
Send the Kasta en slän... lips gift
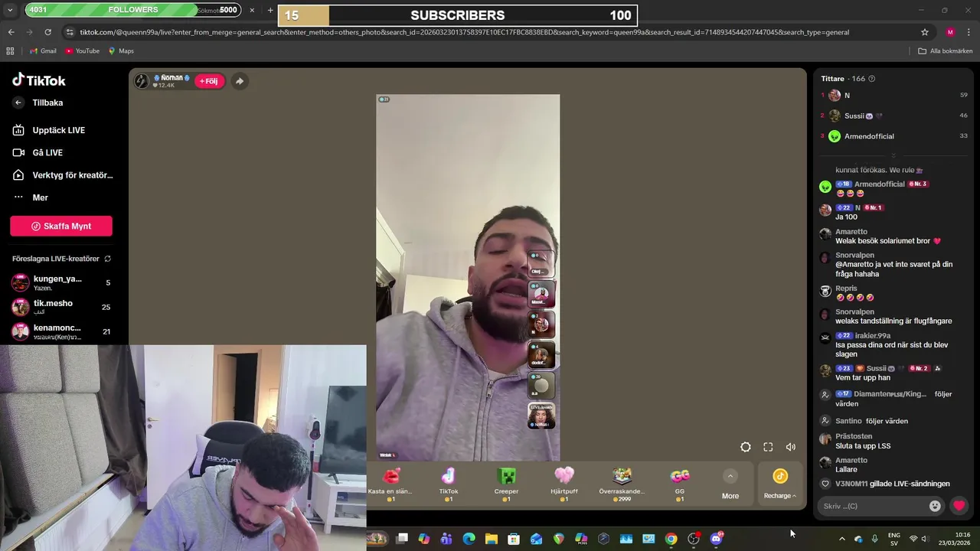click(390, 484)
